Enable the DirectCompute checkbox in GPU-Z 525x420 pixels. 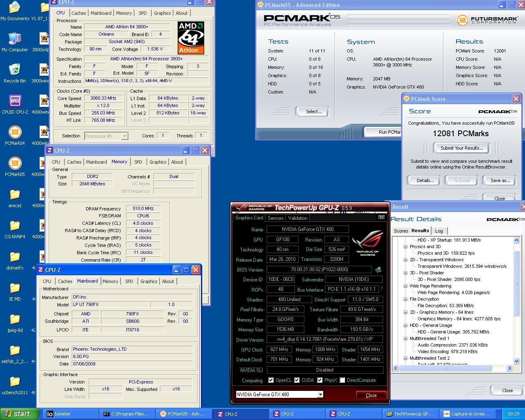[x=342, y=380]
